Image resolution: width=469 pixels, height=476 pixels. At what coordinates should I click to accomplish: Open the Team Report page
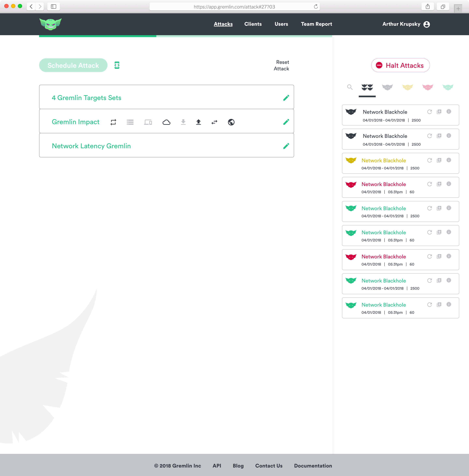pyautogui.click(x=316, y=24)
